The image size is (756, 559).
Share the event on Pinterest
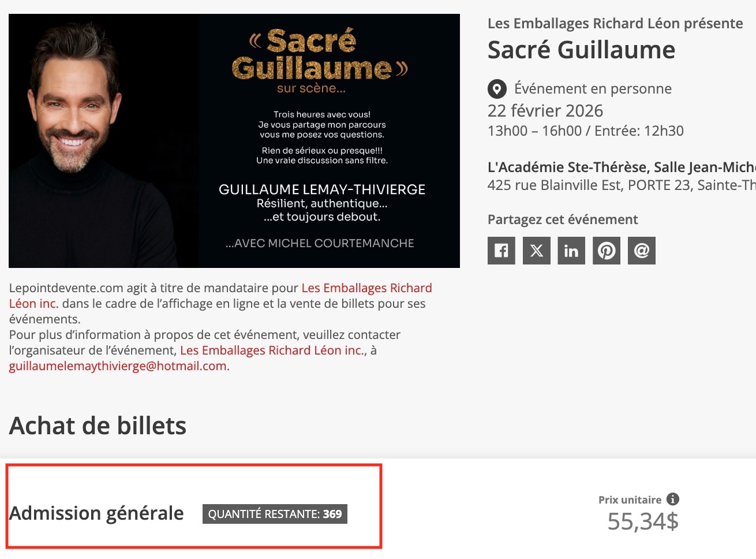(x=607, y=251)
